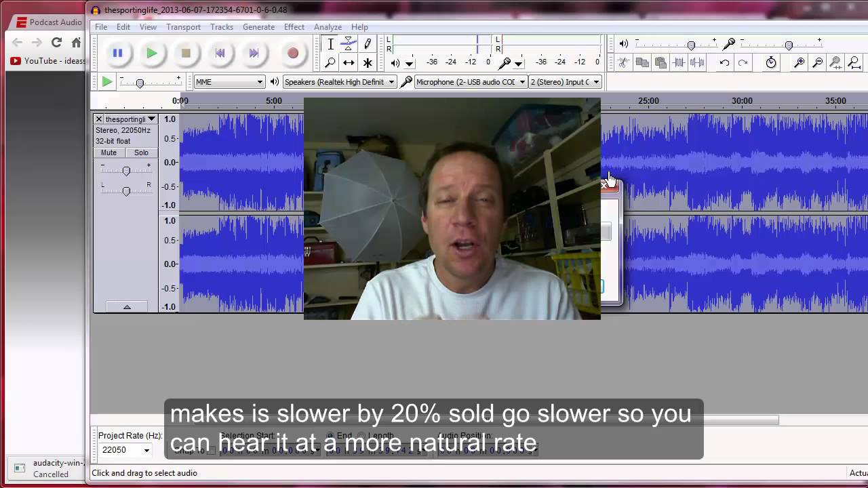Open the File menu
This screenshot has height=488, width=868.
click(101, 27)
